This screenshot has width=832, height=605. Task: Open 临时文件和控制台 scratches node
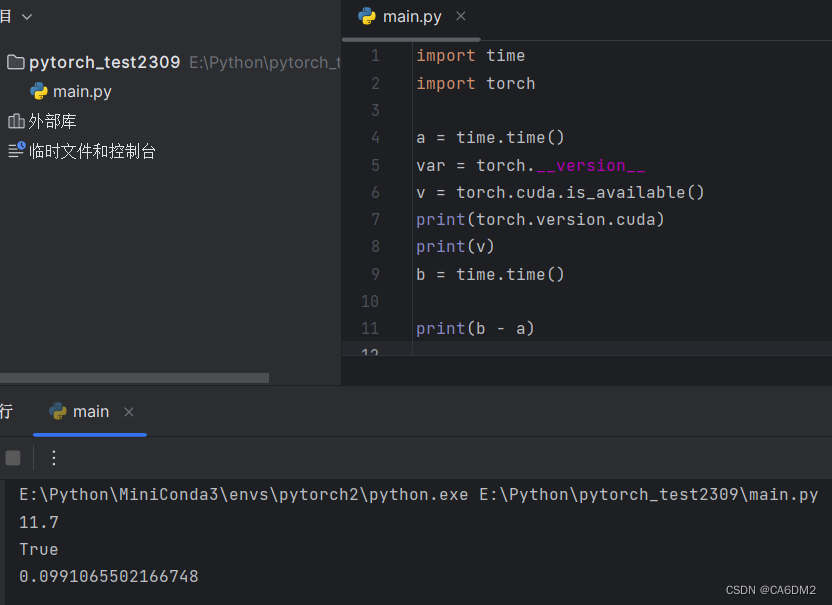pyautogui.click(x=92, y=151)
